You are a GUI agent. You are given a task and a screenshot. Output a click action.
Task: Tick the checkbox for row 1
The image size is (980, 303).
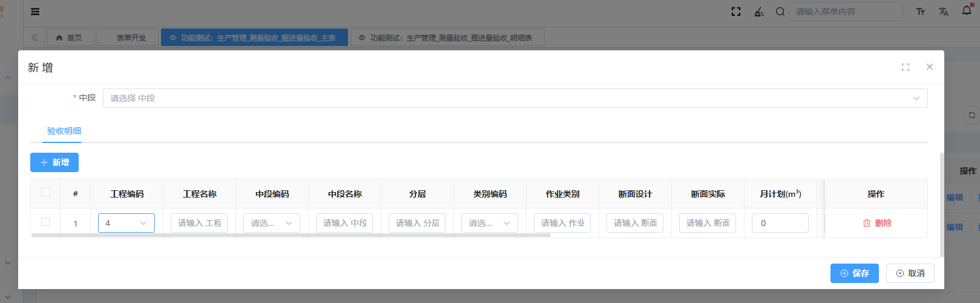[45, 222]
